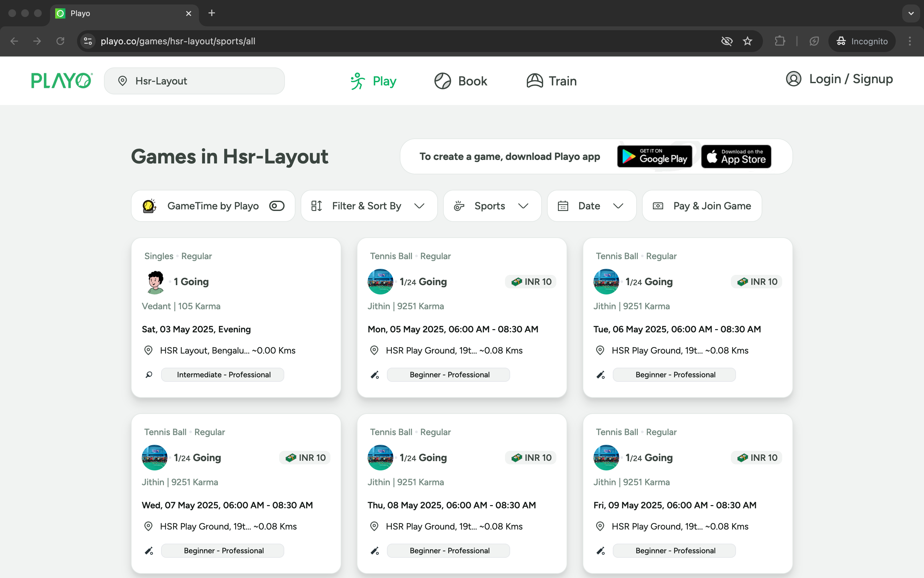The height and width of the screenshot is (578, 924).
Task: Click the racket icon on Singles card
Action: pyautogui.click(x=149, y=375)
